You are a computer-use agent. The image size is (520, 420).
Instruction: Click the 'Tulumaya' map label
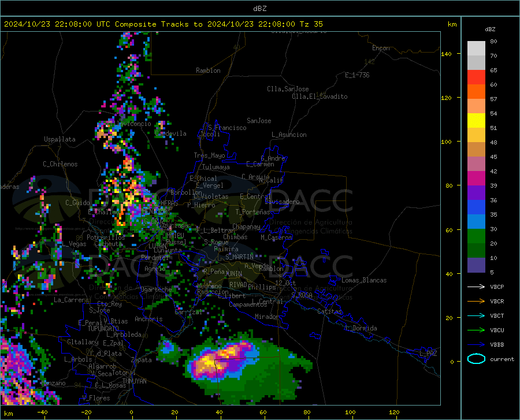pyautogui.click(x=216, y=167)
